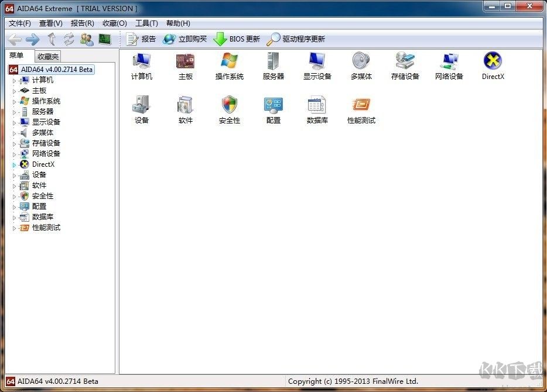This screenshot has height=392, width=547.
Task: Expand the 数据库 tree node arrow
Action: pyautogui.click(x=14, y=218)
